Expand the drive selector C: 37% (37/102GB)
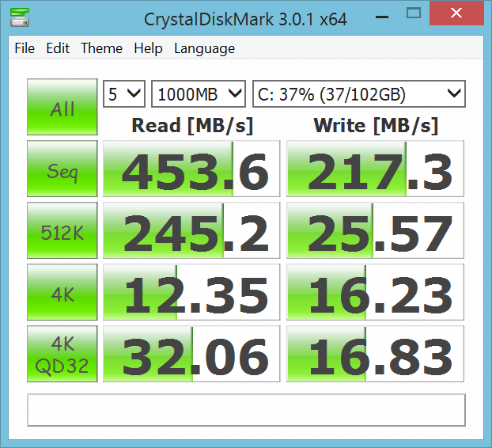Viewport: 492px width, 448px height. tap(359, 94)
